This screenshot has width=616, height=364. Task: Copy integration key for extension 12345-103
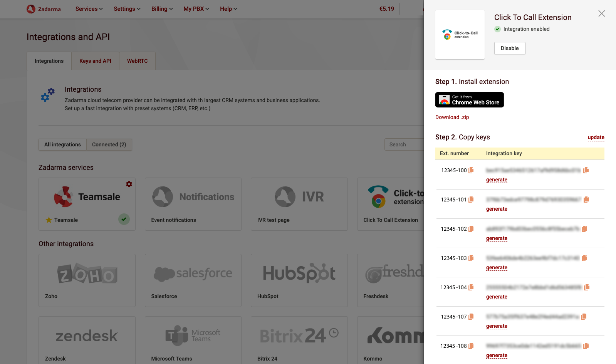tap(584, 258)
